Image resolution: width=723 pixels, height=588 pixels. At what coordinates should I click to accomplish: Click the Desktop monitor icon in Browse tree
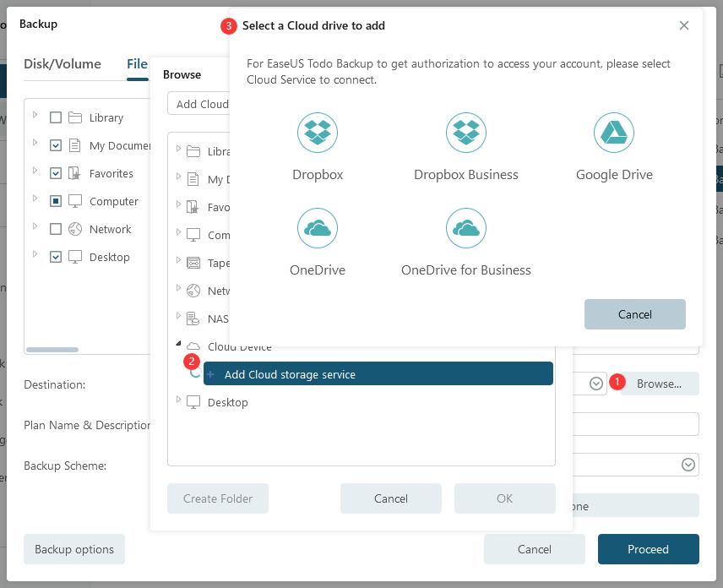tap(193, 402)
